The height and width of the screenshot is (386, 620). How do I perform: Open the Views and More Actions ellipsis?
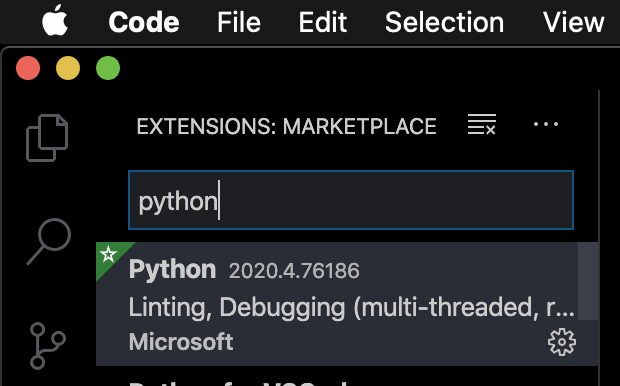pyautogui.click(x=546, y=125)
